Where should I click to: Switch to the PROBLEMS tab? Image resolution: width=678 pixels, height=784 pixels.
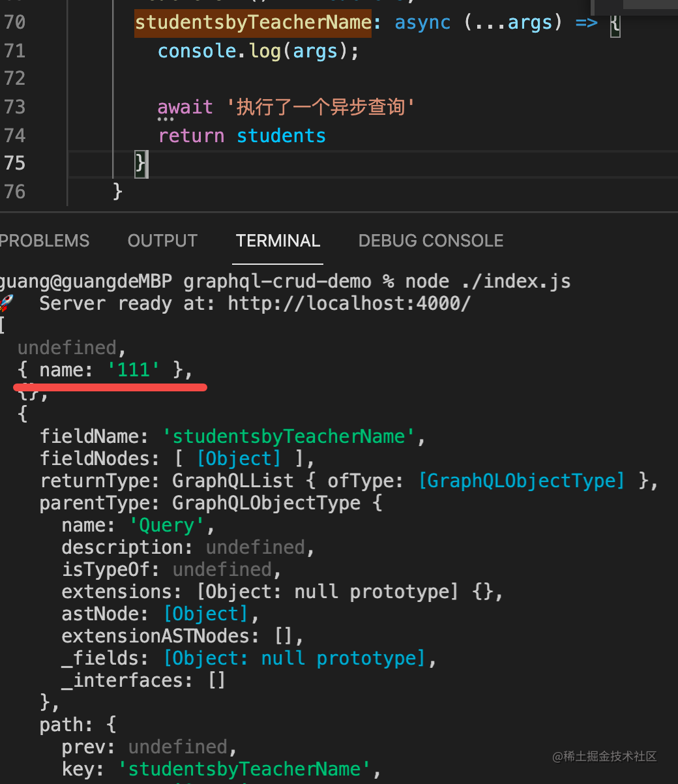pyautogui.click(x=44, y=241)
